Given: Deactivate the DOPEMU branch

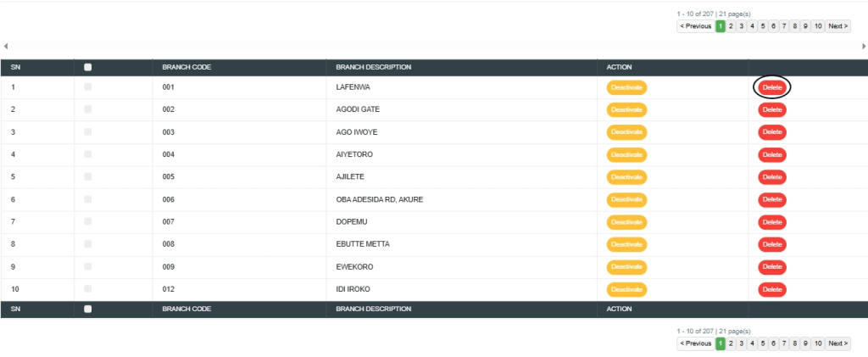Looking at the screenshot, I should (x=626, y=222).
